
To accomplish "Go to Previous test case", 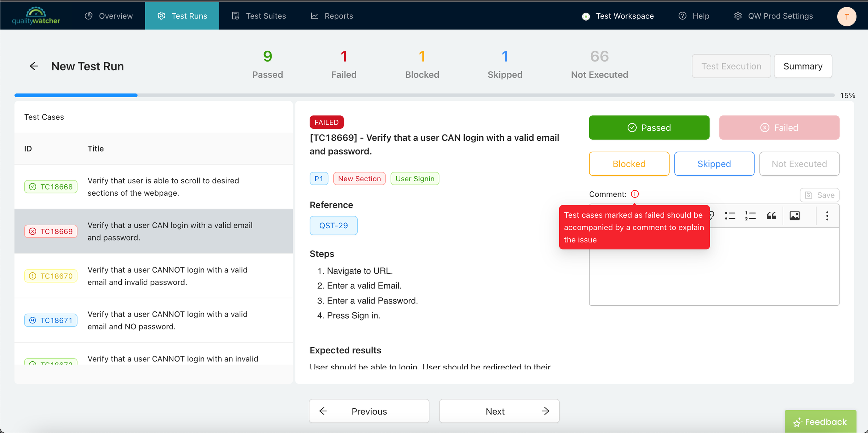I will coord(369,411).
